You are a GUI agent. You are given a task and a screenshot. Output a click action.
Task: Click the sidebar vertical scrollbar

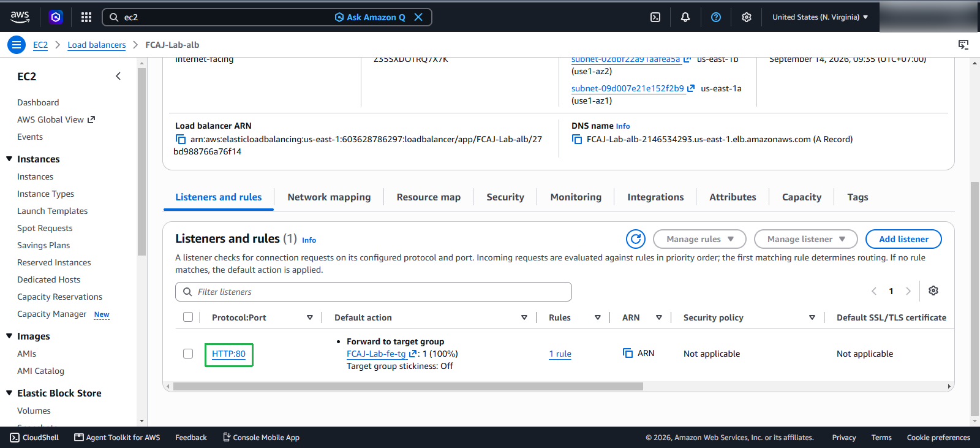click(142, 162)
